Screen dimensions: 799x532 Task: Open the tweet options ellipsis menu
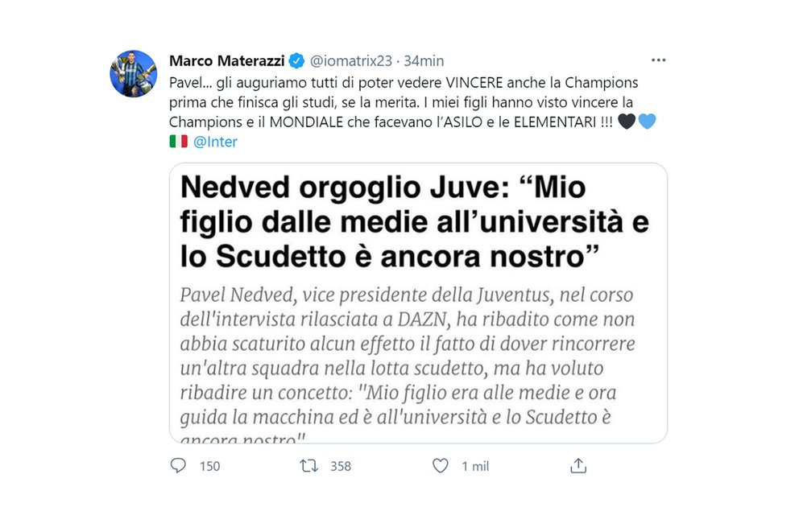[x=659, y=59]
